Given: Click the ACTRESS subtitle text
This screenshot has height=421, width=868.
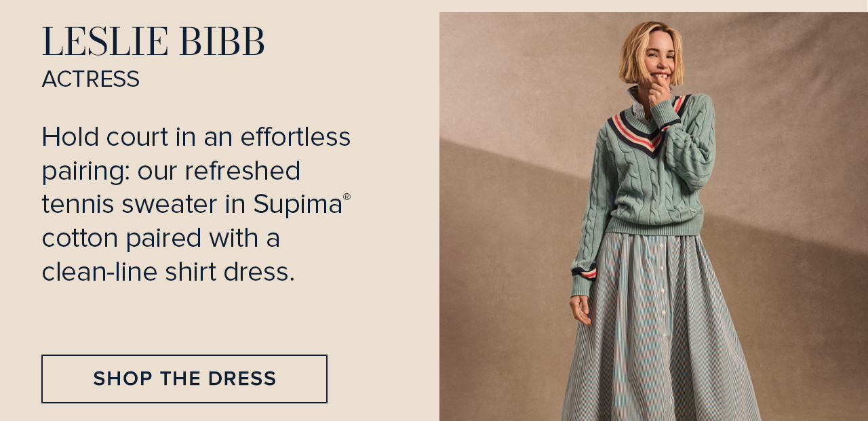Looking at the screenshot, I should point(91,79).
